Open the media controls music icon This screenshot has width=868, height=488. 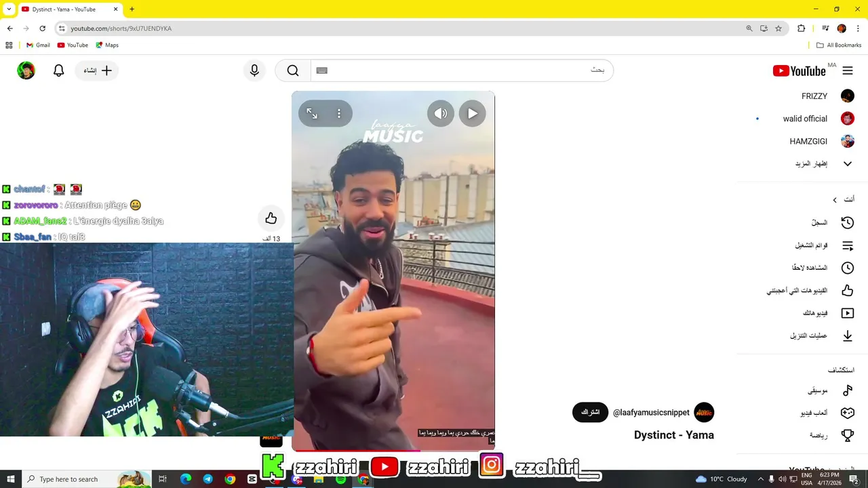tap(825, 28)
